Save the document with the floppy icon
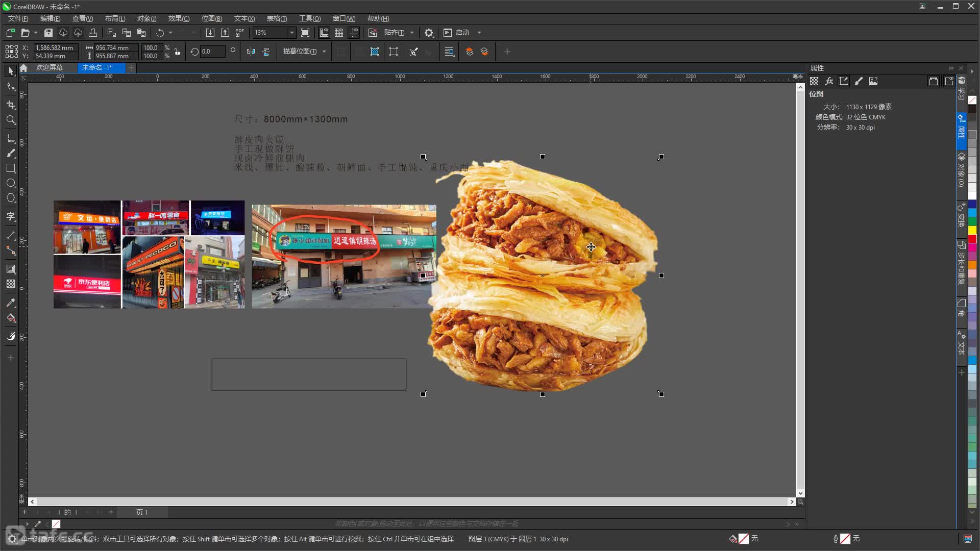The image size is (980, 551). coord(48,33)
